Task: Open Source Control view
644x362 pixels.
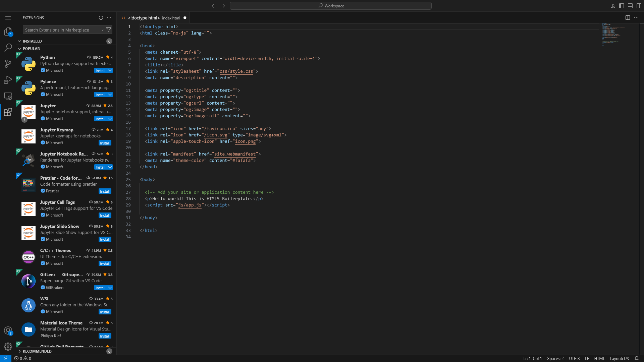Action: 8,64
